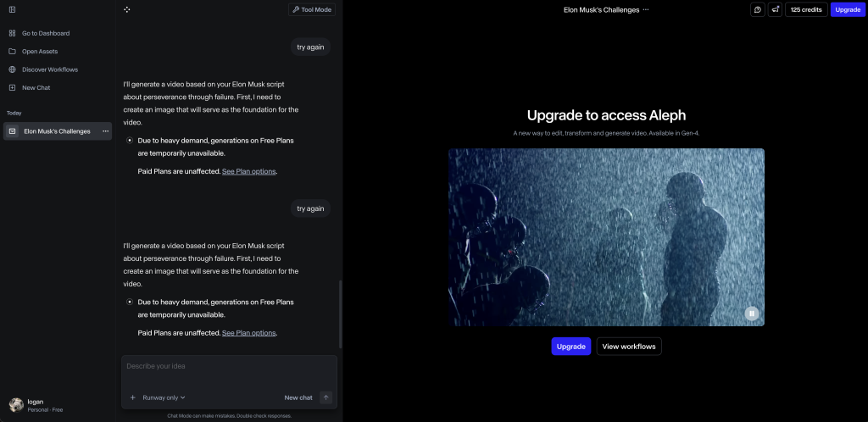Open user account menu for logan
Viewport: 868px width, 422px height.
34,405
